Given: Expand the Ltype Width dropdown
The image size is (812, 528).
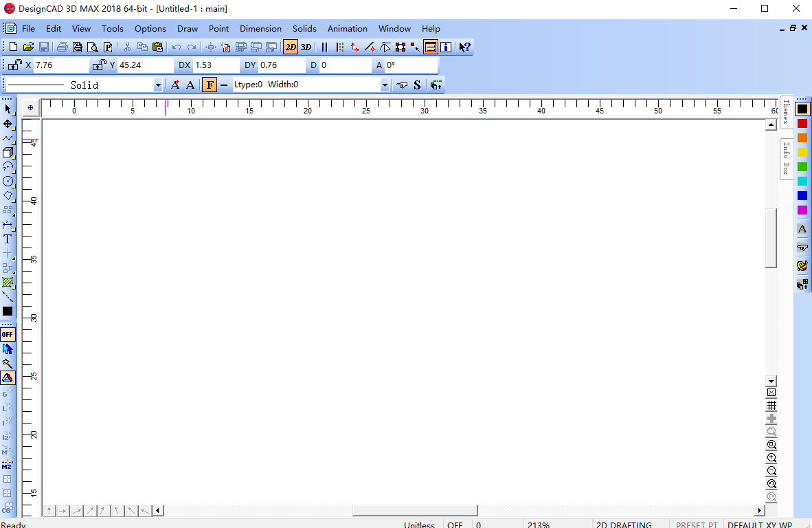Looking at the screenshot, I should 384,85.
